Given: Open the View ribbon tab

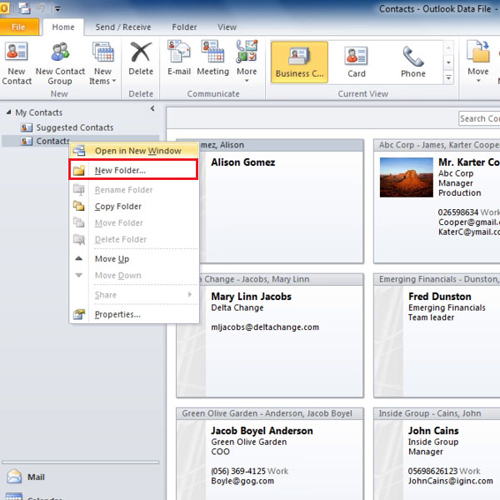Looking at the screenshot, I should pyautogui.click(x=227, y=27).
